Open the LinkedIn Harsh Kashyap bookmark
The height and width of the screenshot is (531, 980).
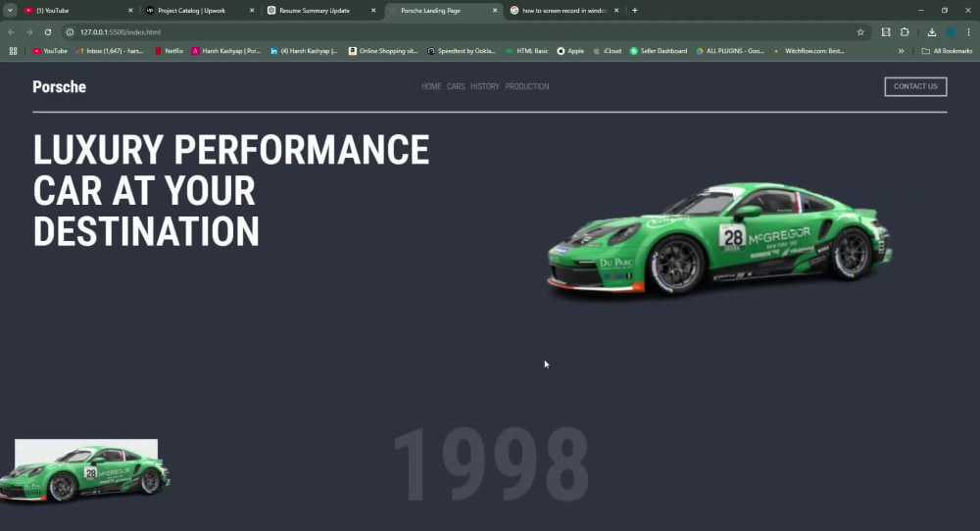coord(304,51)
